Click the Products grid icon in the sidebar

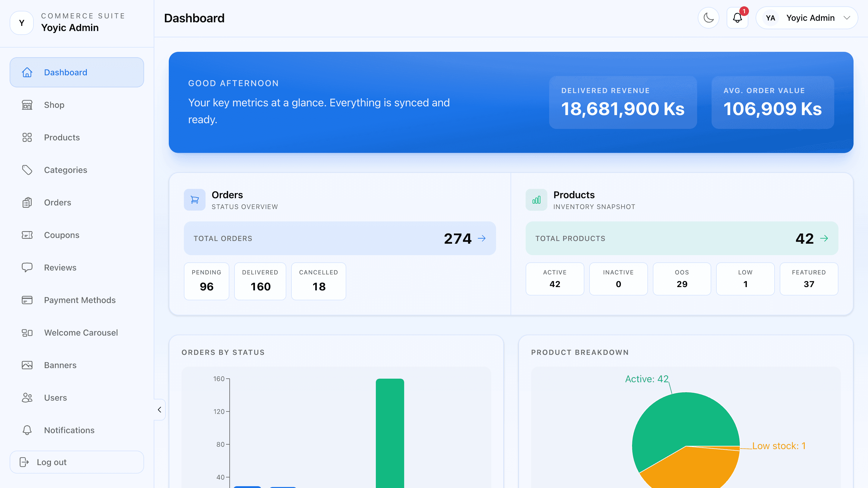pyautogui.click(x=27, y=137)
